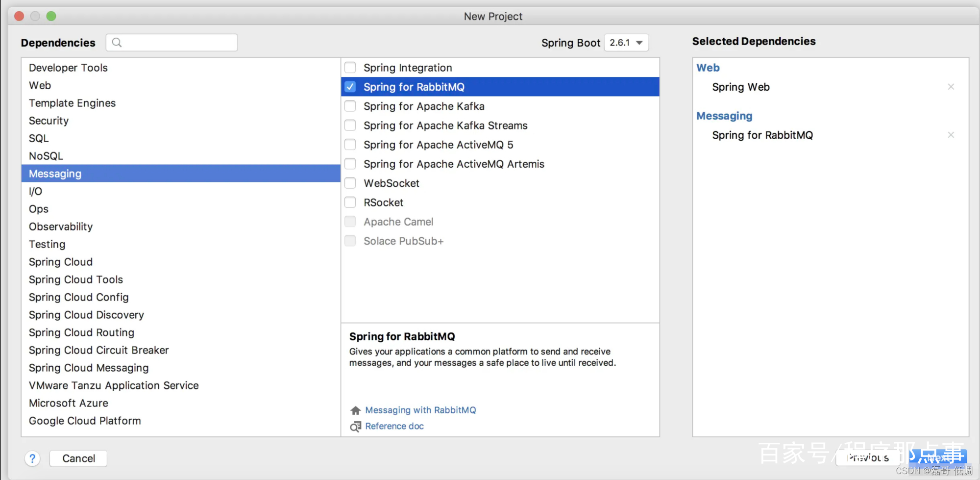Click the search magnifier icon in Dependencies field
Image resolution: width=980 pixels, height=480 pixels.
click(117, 43)
